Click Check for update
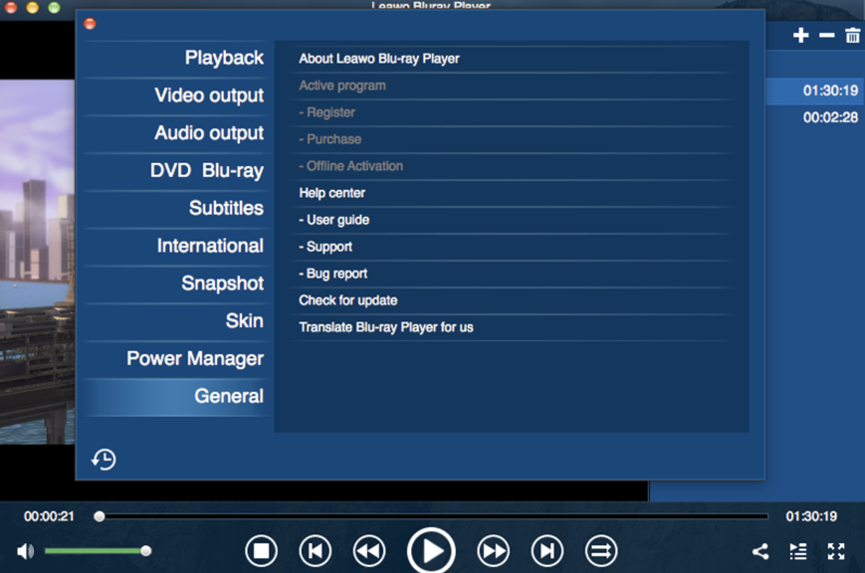The height and width of the screenshot is (573, 865). 348,301
